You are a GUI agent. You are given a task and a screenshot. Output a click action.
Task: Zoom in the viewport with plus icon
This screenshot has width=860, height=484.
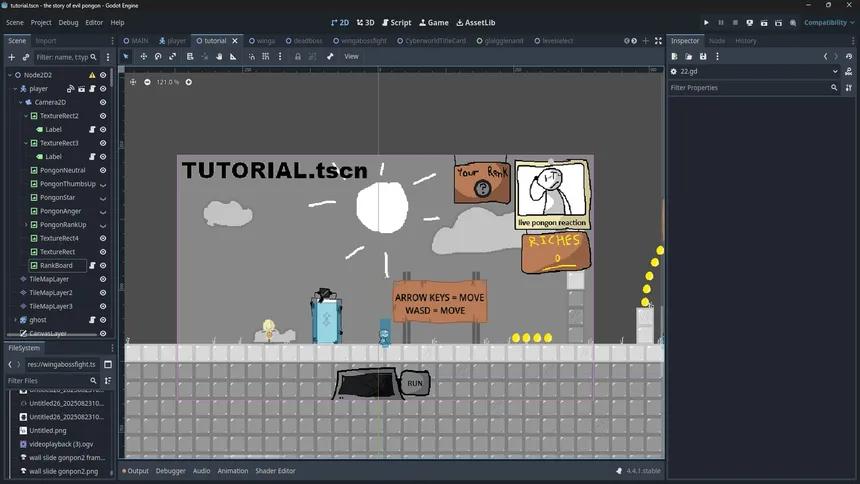coord(188,82)
